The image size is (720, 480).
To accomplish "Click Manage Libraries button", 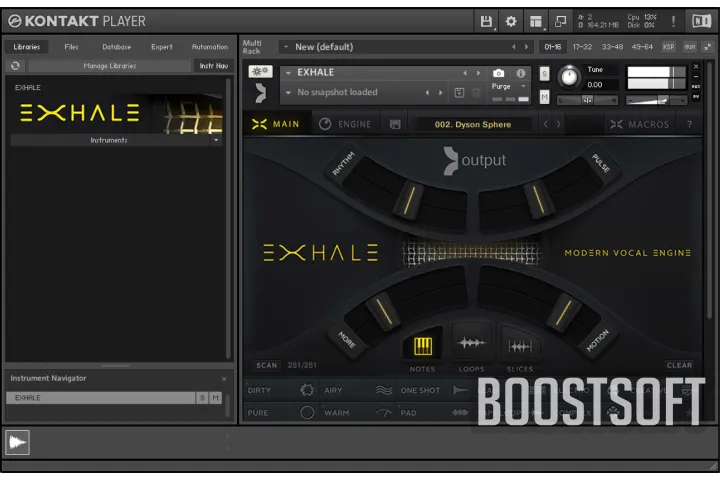I will point(110,66).
